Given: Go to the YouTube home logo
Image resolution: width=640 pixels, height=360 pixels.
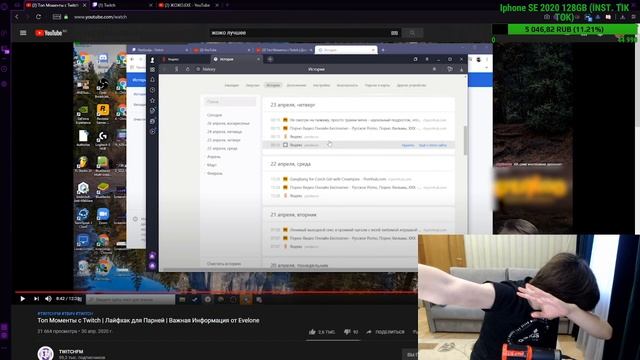Looking at the screenshot, I should point(49,33).
